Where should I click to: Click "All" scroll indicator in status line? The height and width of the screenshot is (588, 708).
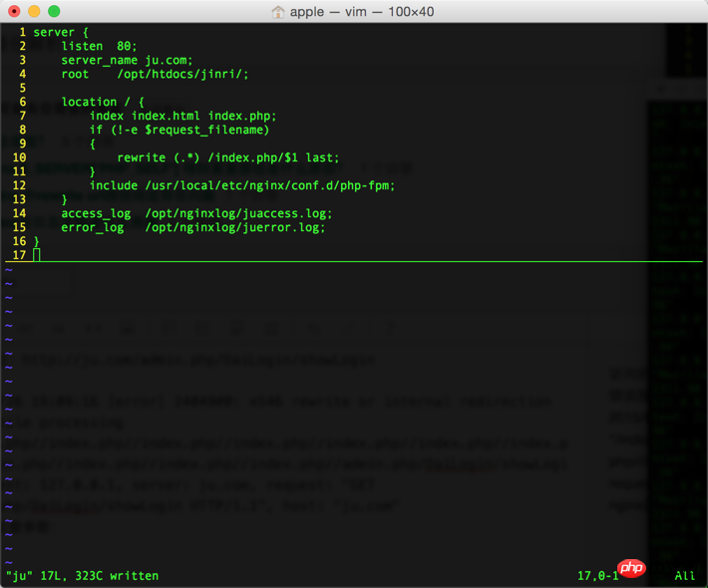(684, 576)
